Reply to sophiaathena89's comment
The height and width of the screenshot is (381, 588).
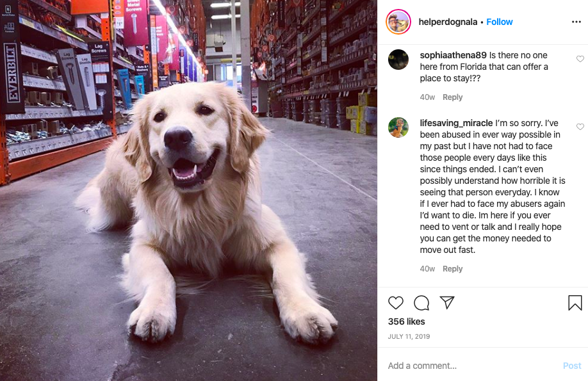pyautogui.click(x=453, y=97)
